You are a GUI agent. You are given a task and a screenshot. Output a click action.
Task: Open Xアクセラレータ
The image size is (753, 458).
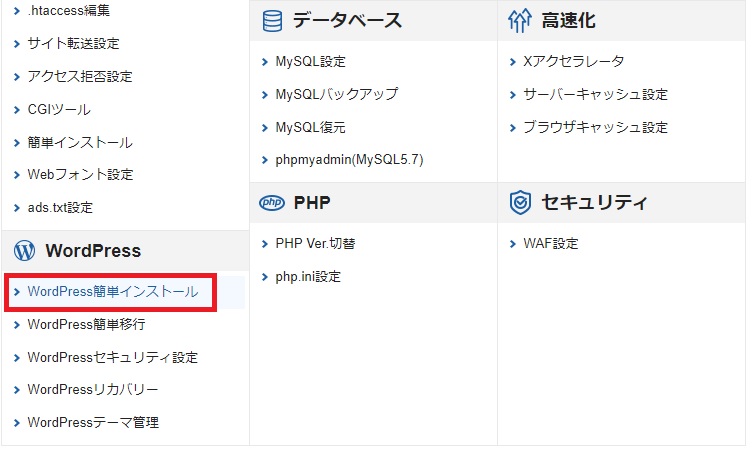coord(573,61)
